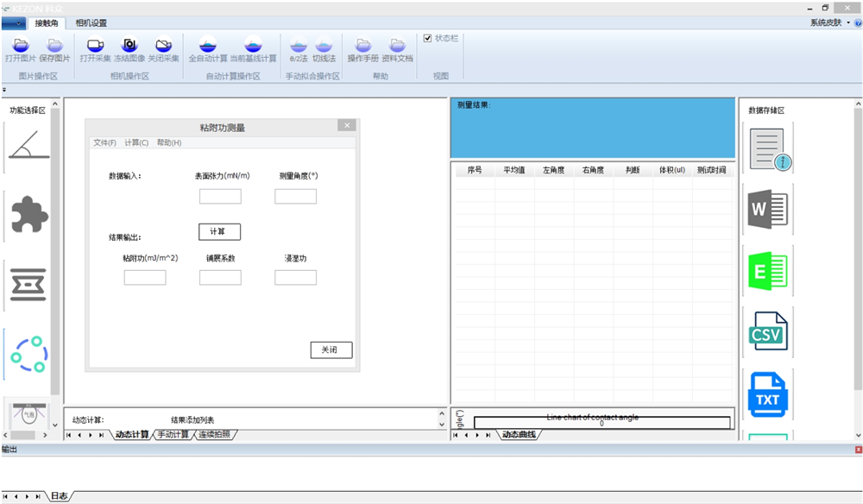Viewport: 863px width, 504px height.
Task: Click last-tab navigation arrow beside 日志
Action: coord(38,496)
